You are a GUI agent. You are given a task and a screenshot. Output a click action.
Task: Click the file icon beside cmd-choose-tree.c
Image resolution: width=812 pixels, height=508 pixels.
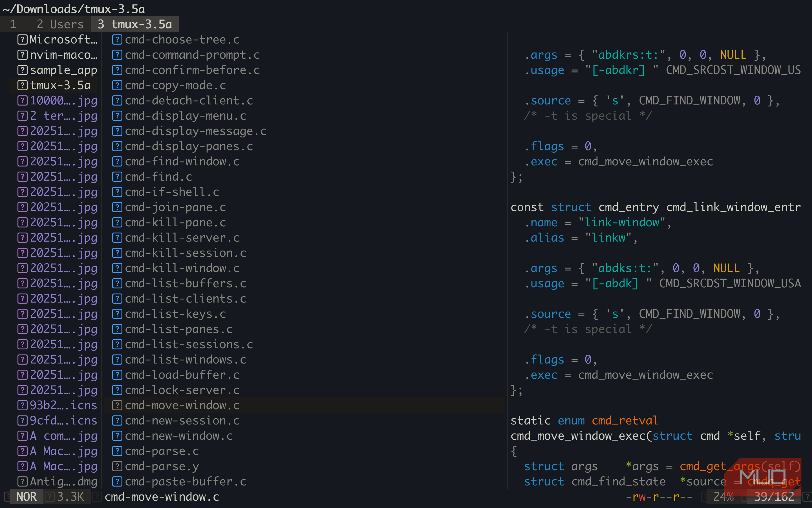point(117,40)
